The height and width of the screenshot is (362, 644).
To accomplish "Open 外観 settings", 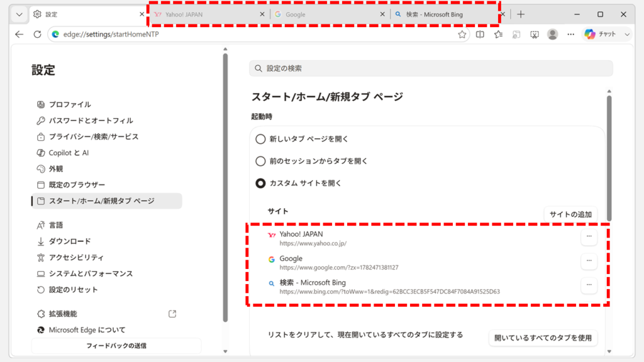I will [107, 168].
